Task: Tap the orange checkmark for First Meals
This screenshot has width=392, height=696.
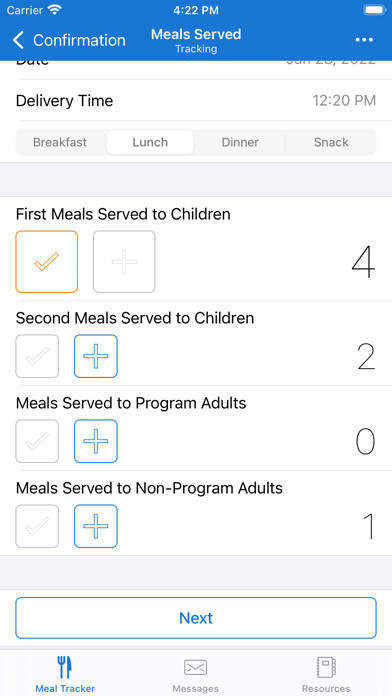Action: pos(47,261)
